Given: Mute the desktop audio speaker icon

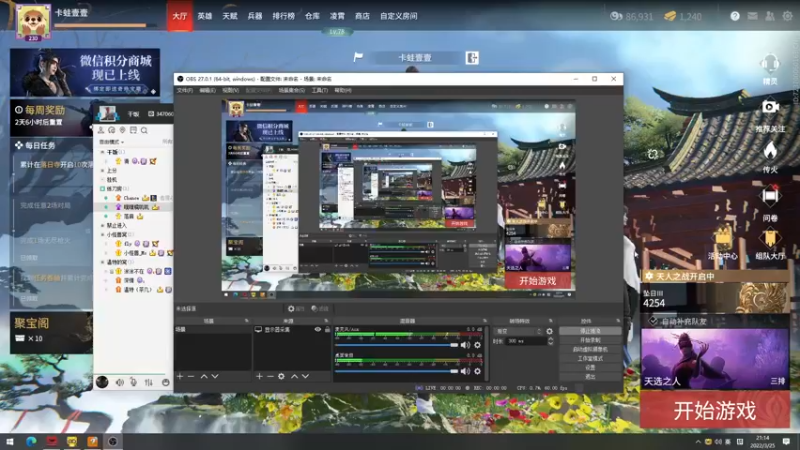Looking at the screenshot, I should [x=465, y=371].
